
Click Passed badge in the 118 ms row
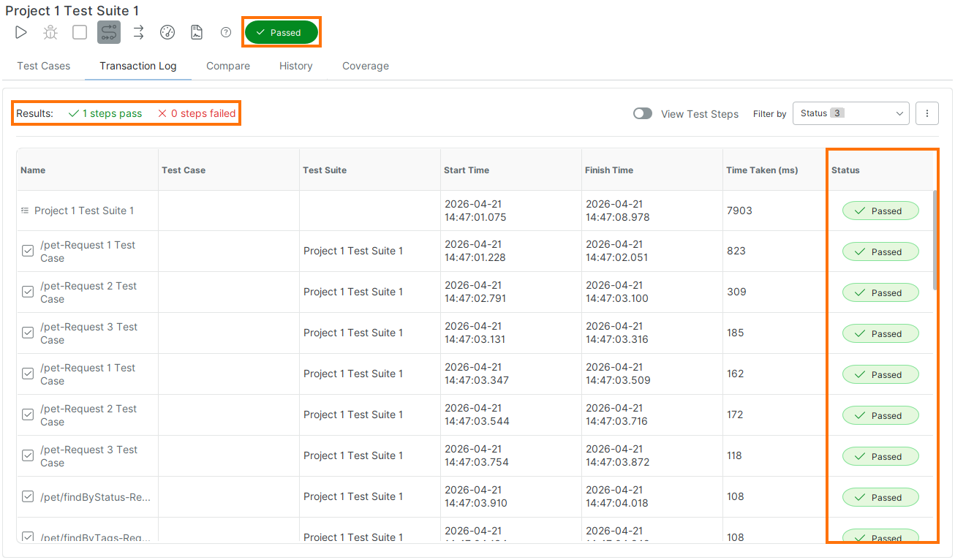pyautogui.click(x=880, y=456)
